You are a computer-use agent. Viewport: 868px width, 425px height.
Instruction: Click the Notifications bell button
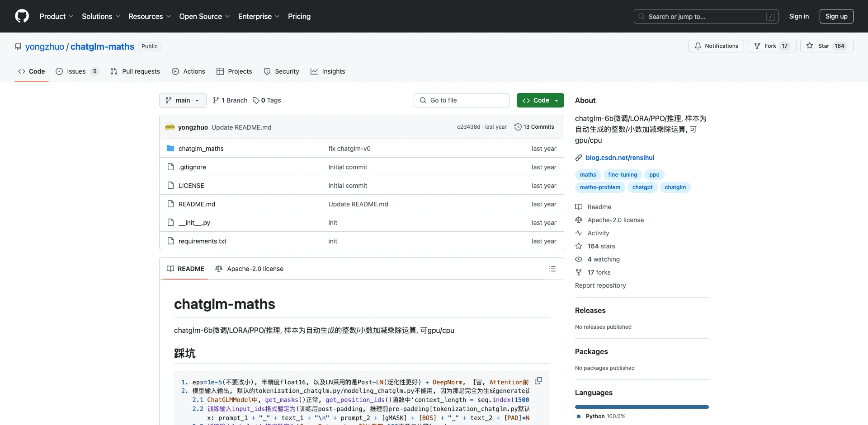pos(716,46)
